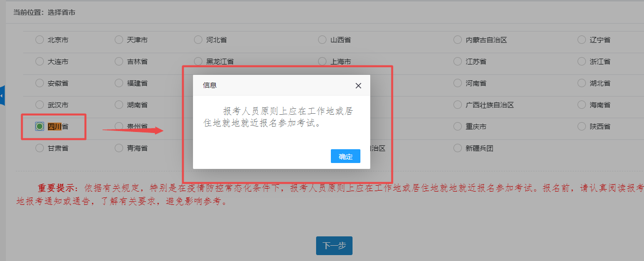Select 甘肃省 radio button
644x261 pixels.
pyautogui.click(x=39, y=148)
